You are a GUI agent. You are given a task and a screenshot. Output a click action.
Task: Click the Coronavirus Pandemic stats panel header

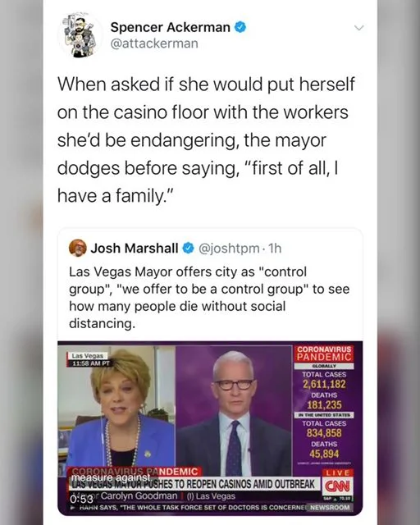tap(324, 354)
